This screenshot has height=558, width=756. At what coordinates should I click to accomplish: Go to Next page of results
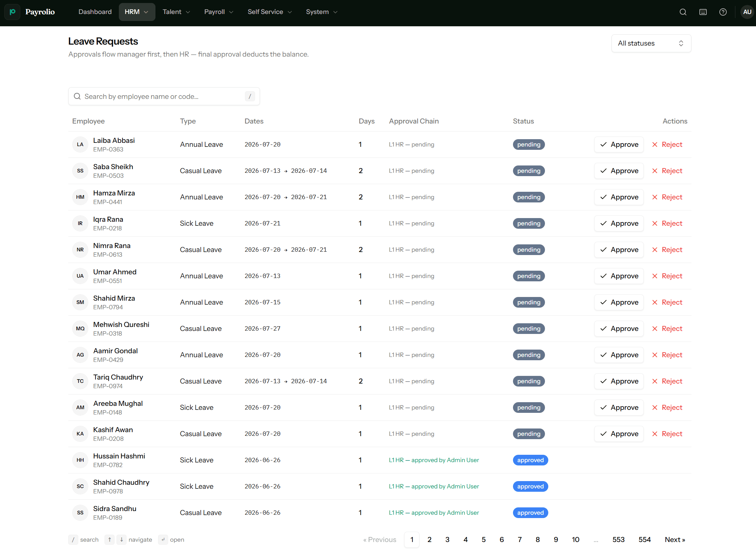tap(675, 540)
